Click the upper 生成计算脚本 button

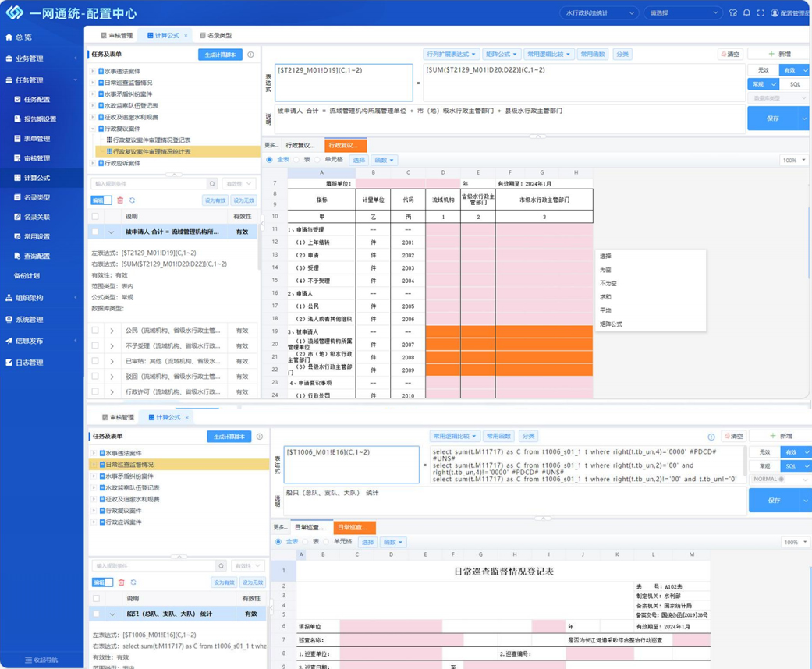point(219,55)
